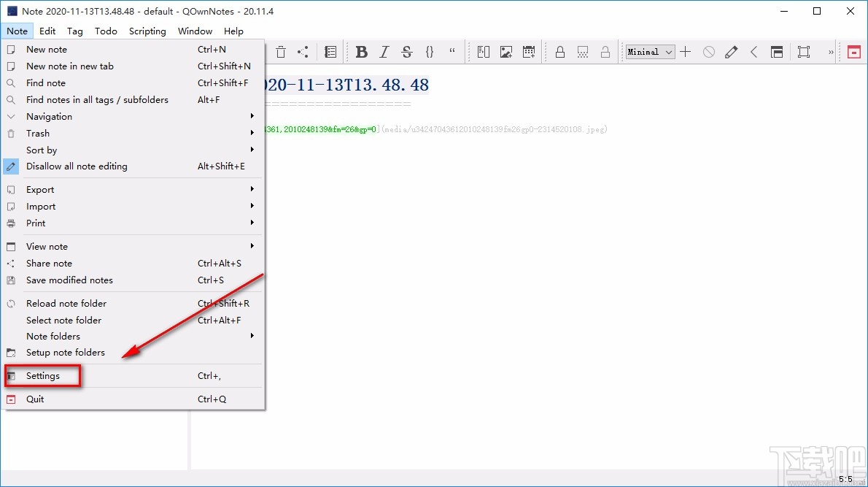Open the Help menu
868x487 pixels.
click(x=233, y=31)
